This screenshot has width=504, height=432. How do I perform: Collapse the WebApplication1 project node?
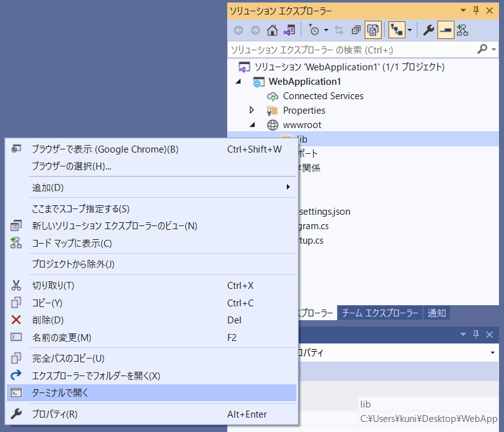click(238, 82)
